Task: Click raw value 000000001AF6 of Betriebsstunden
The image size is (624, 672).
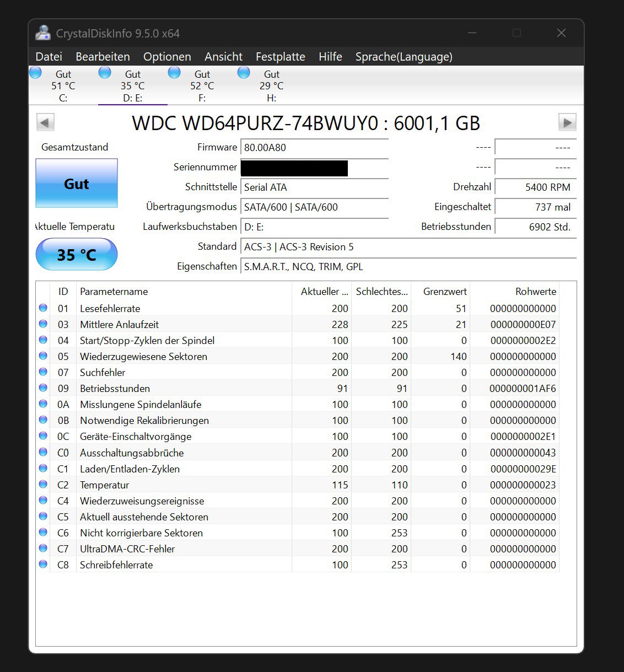Action: 523,389
